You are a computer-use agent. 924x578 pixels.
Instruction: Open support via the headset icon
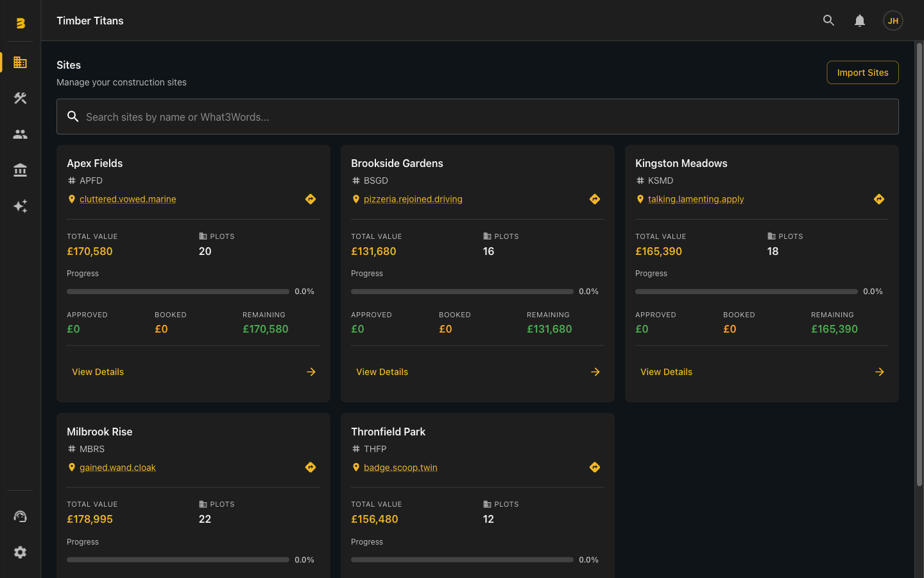[20, 516]
